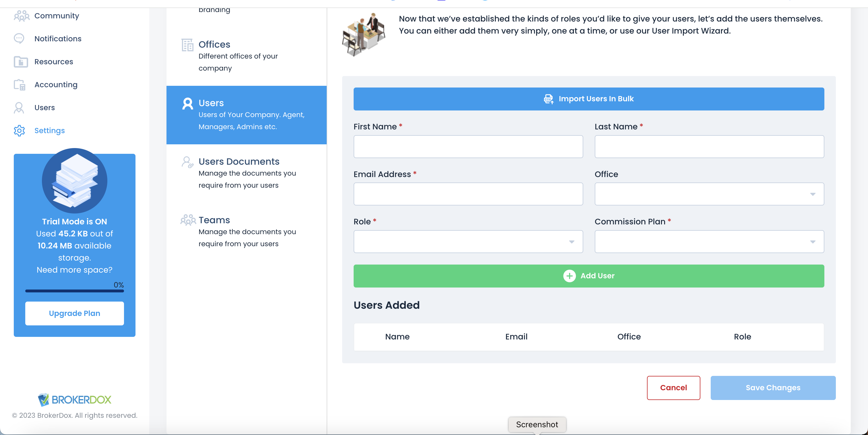
Task: Click the Notifications speech bubble icon
Action: 19,39
